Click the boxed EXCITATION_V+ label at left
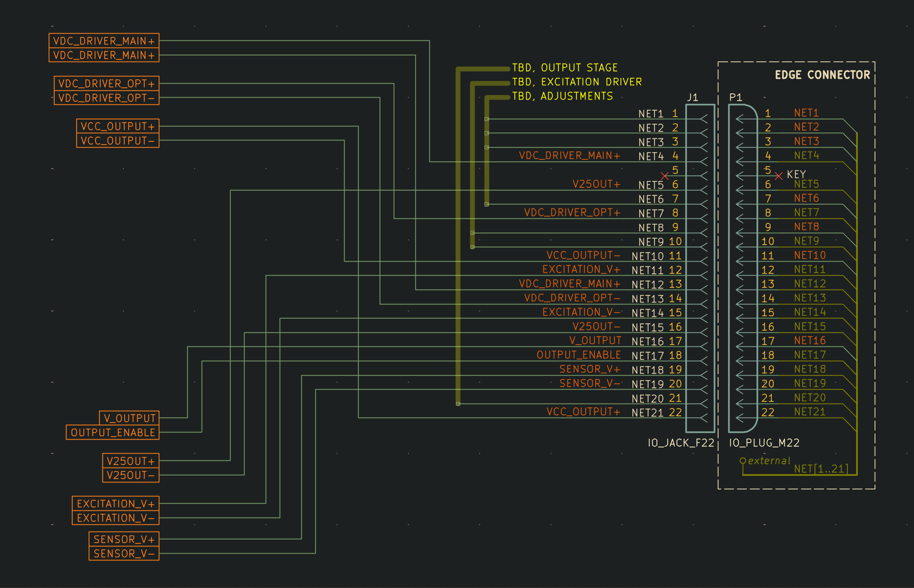This screenshot has height=588, width=914. point(116,504)
